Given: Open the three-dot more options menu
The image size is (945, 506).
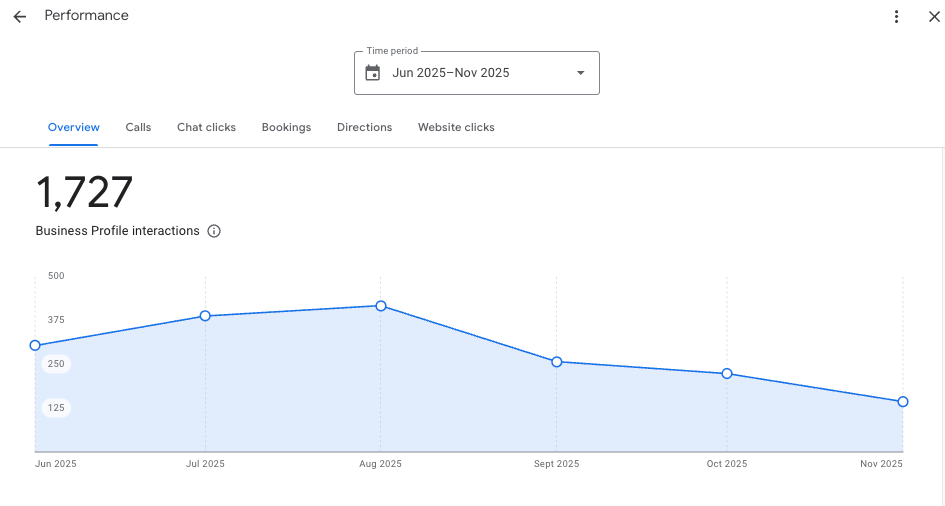Looking at the screenshot, I should pyautogui.click(x=897, y=17).
